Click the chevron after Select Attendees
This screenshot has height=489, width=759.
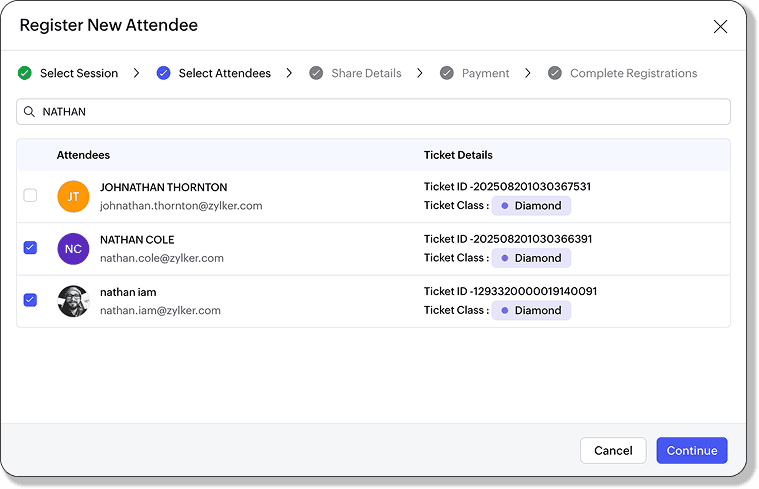click(x=289, y=73)
